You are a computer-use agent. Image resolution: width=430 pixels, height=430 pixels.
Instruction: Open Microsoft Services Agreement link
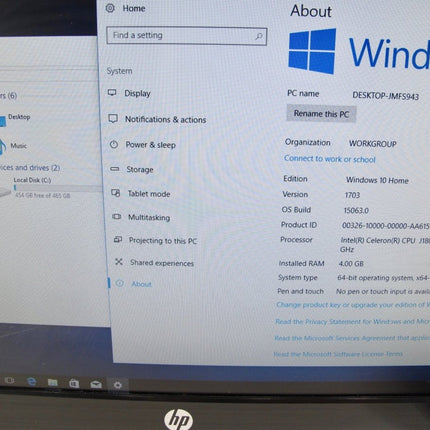click(x=352, y=338)
